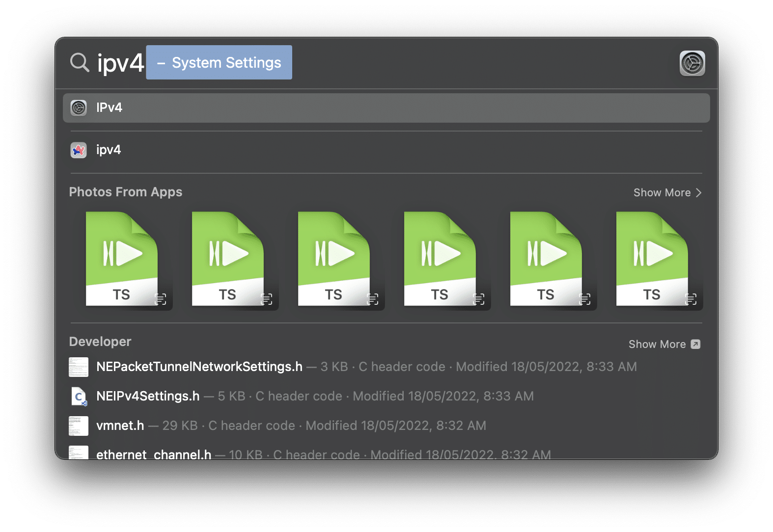
Task: Click the System Settings gear icon at top right
Action: (x=692, y=63)
